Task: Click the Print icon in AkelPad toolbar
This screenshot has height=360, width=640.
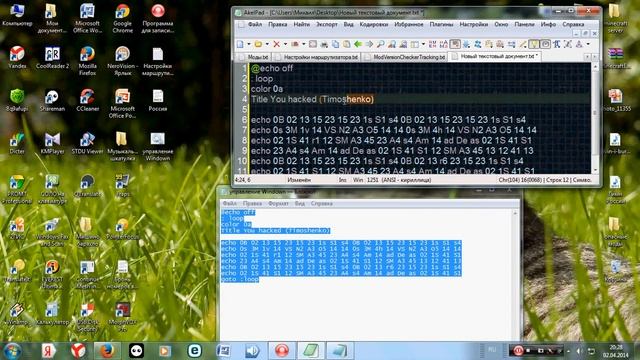Action: click(x=324, y=44)
